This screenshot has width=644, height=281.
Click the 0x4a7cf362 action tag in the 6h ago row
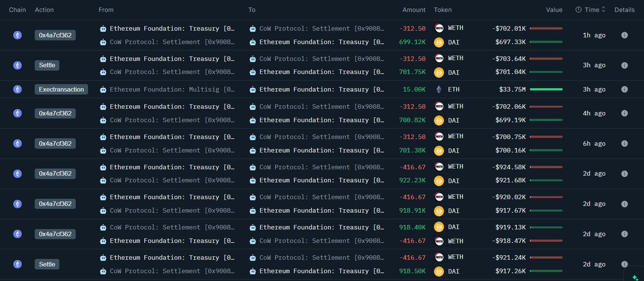coord(55,143)
